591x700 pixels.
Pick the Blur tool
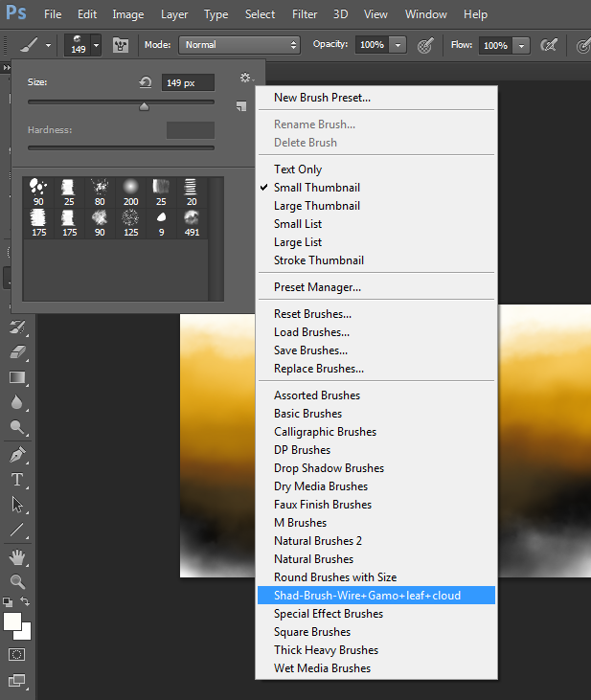[17, 402]
